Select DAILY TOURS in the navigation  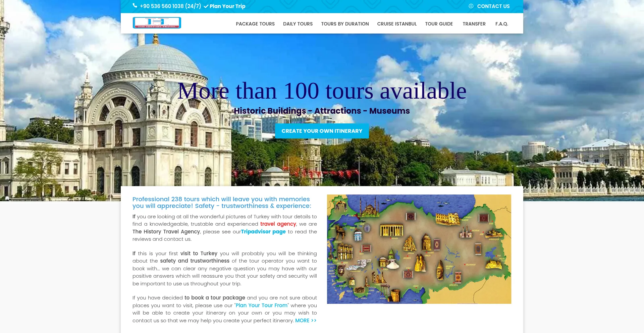click(298, 24)
